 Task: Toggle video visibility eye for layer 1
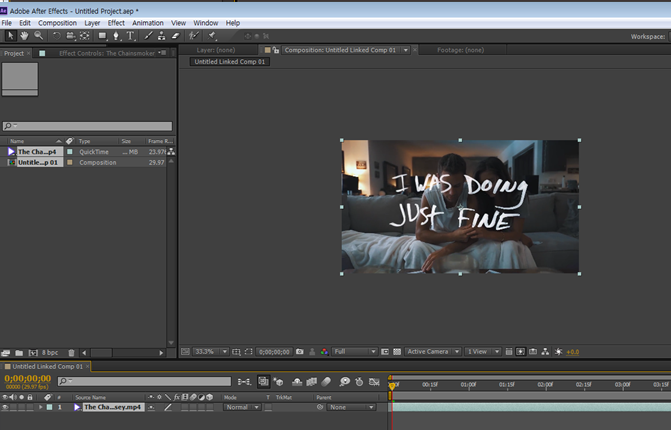[5, 407]
